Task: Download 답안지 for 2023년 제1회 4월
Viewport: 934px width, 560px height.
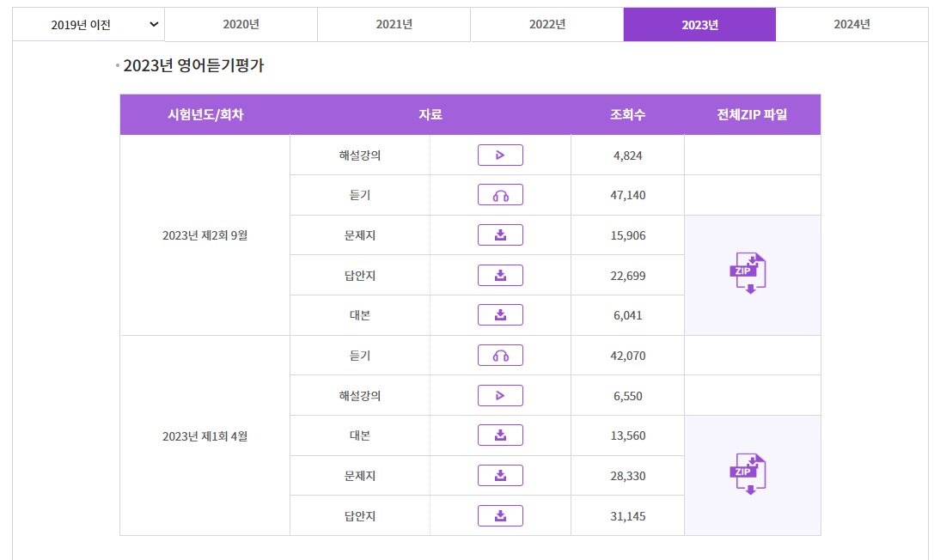Action: coord(500,516)
